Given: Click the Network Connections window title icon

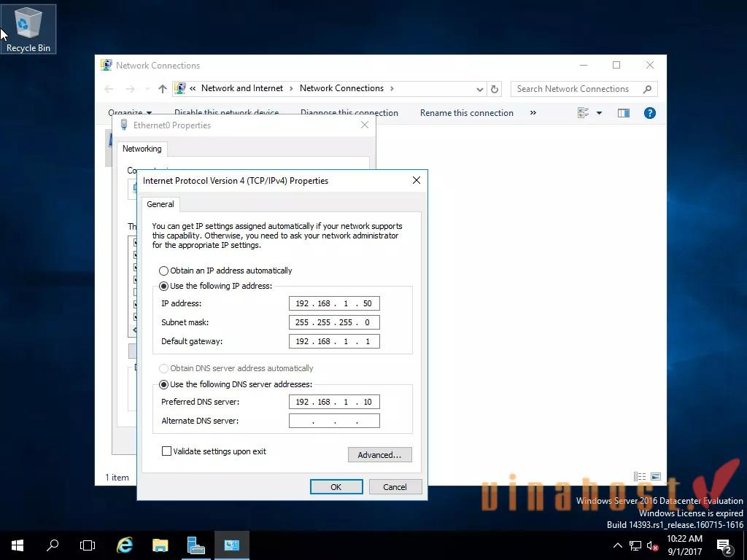Looking at the screenshot, I should 107,65.
